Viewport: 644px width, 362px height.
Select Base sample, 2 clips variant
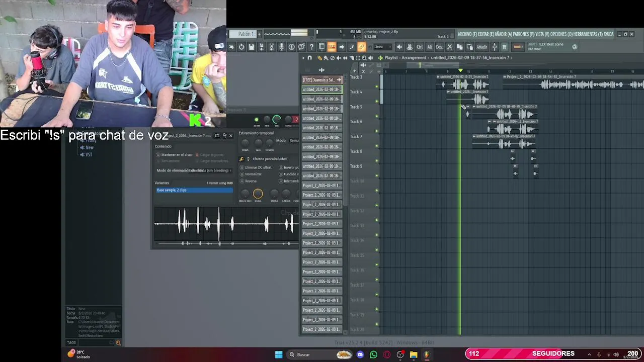coord(194,190)
